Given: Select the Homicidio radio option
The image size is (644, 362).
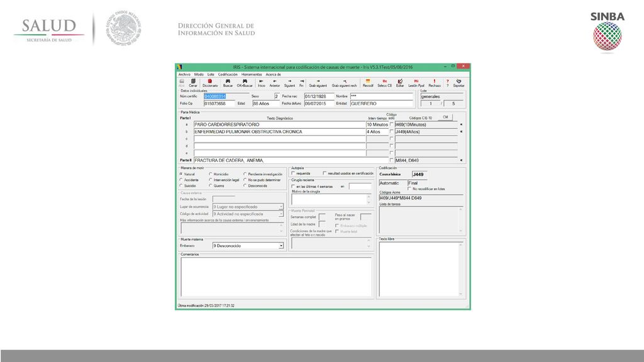Looking at the screenshot, I should (211, 174).
